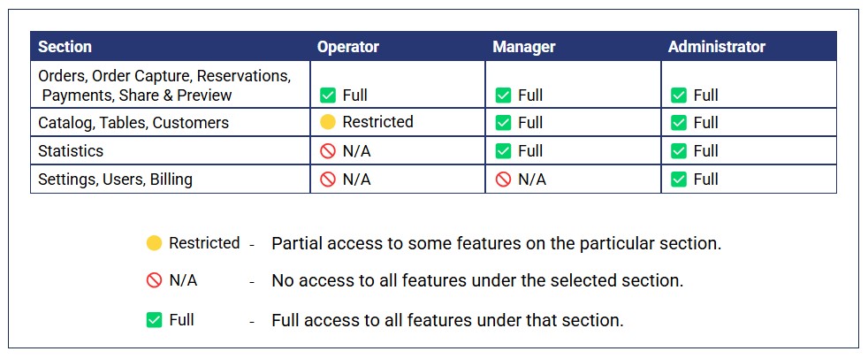The height and width of the screenshot is (359, 868).
Task: Click the Operator N/A icon for Settings row
Action: tap(327, 179)
